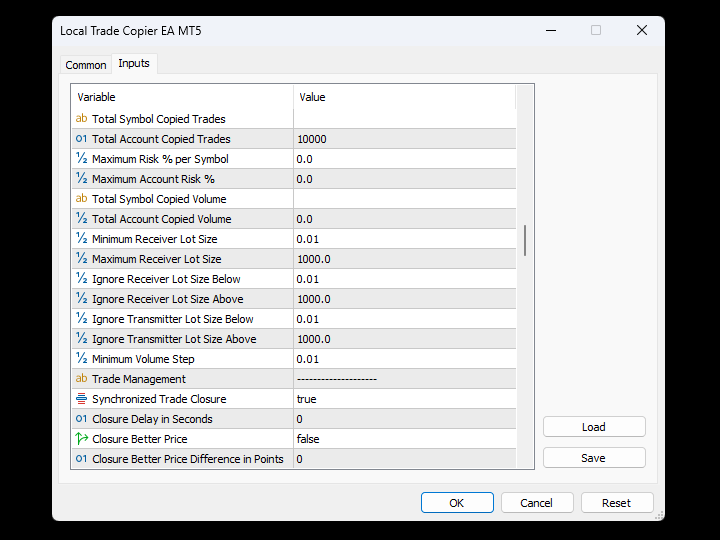Click the ab icon beside Total Symbol Copied Volume

click(x=81, y=198)
